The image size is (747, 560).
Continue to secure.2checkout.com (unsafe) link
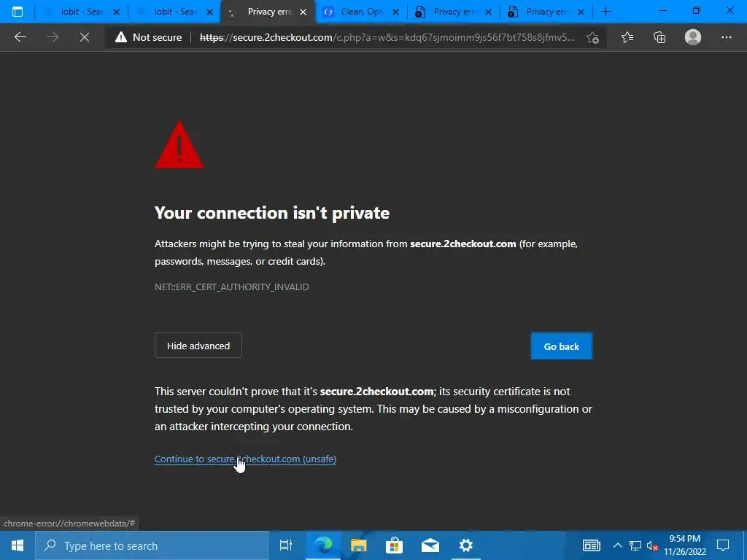245,459
